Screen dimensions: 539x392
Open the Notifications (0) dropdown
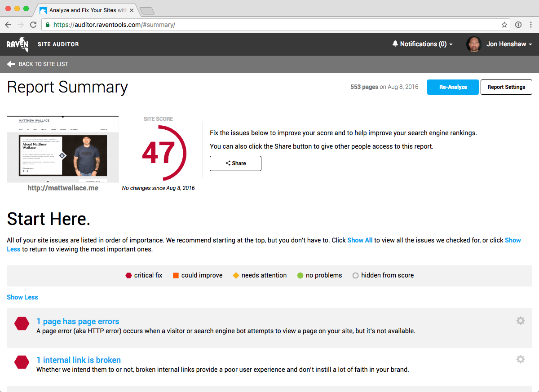pos(422,44)
